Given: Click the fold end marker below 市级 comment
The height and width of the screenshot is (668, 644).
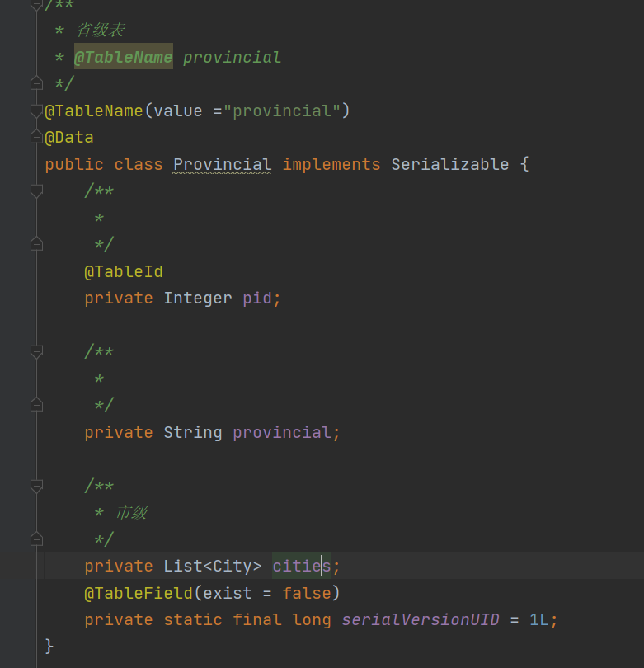Looking at the screenshot, I should (36, 539).
